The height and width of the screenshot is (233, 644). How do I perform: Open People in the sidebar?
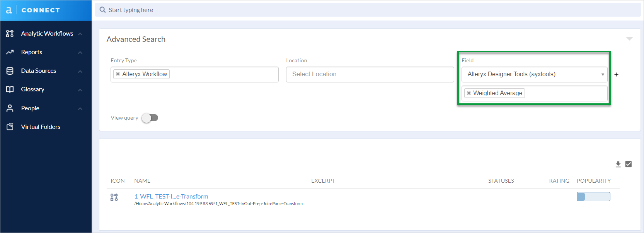pyautogui.click(x=30, y=108)
